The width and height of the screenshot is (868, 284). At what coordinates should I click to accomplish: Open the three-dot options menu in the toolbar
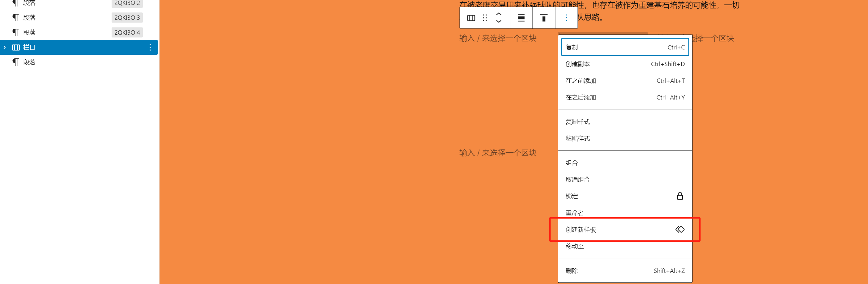(x=566, y=18)
